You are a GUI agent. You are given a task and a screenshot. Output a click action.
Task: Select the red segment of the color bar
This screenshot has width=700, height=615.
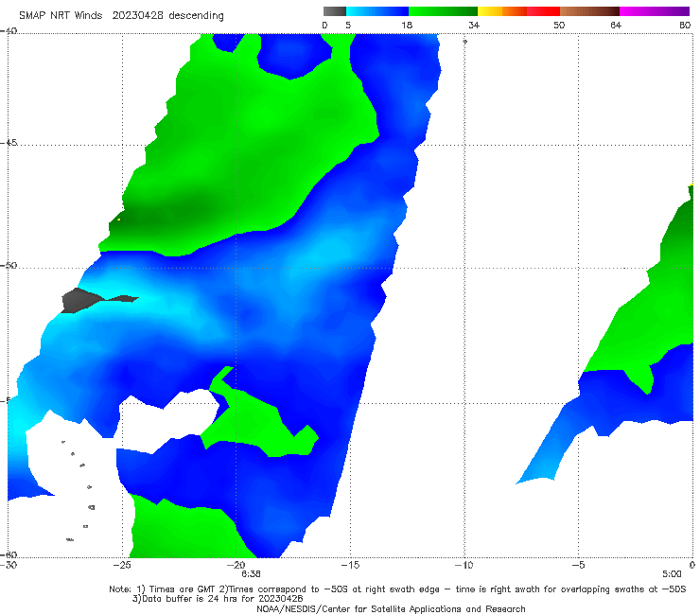pos(543,11)
